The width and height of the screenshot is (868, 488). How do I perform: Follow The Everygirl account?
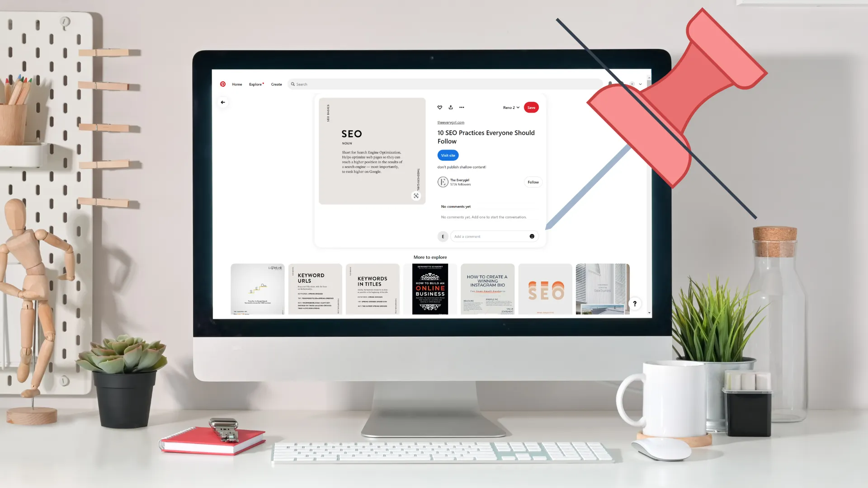coord(533,182)
